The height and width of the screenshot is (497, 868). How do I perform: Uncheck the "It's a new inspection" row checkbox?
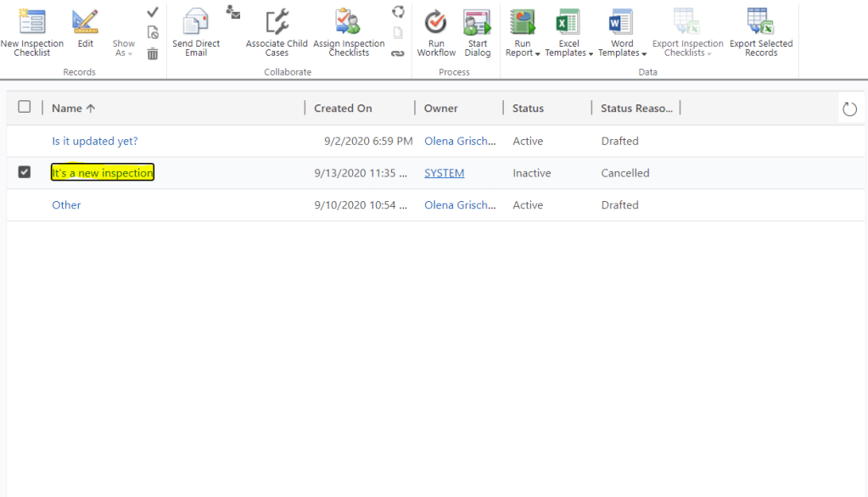[x=25, y=172]
